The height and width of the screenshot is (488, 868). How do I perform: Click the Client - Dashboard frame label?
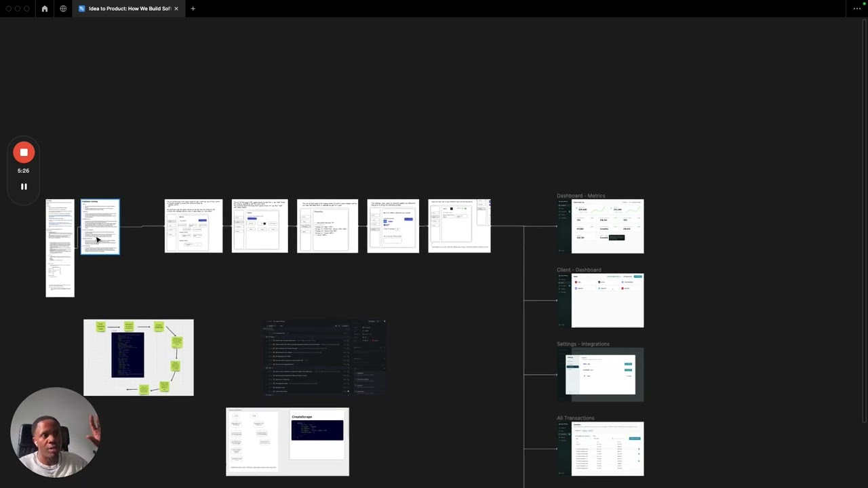tap(579, 270)
